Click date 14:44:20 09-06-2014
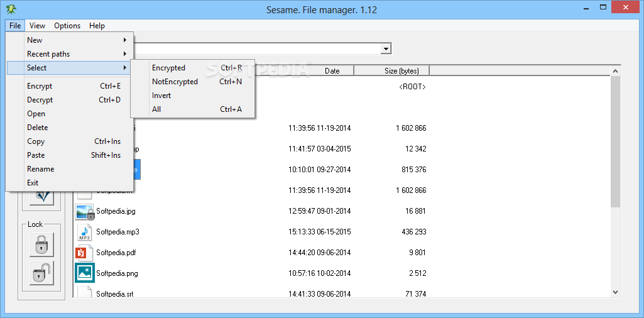The height and width of the screenshot is (318, 644). 320,253
